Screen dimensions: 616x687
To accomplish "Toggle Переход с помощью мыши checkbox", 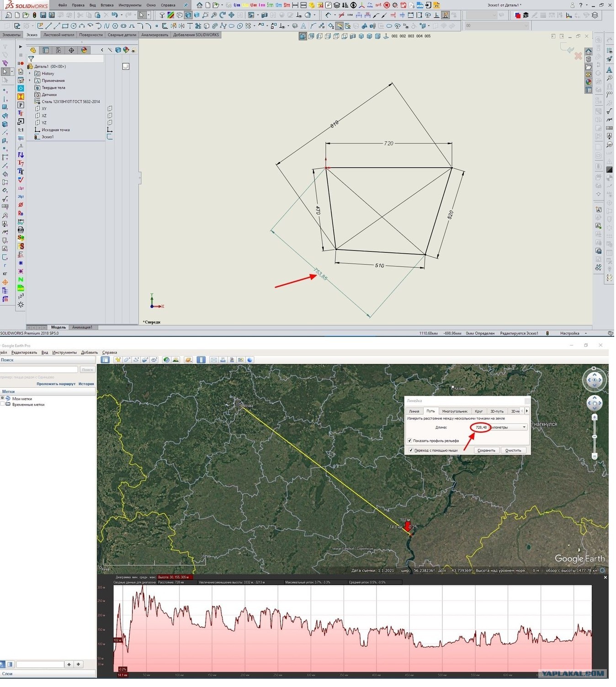I will (410, 450).
